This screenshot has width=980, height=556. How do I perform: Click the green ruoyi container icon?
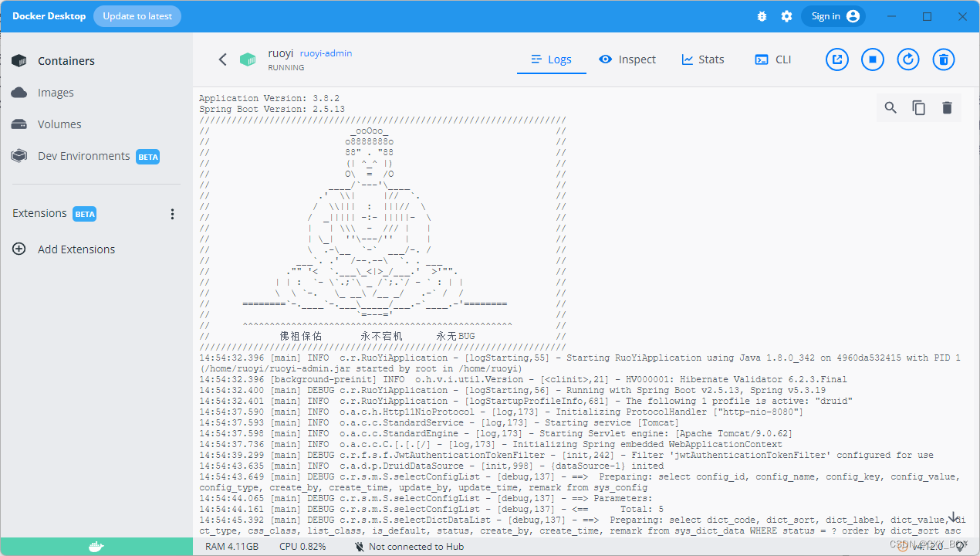click(248, 59)
